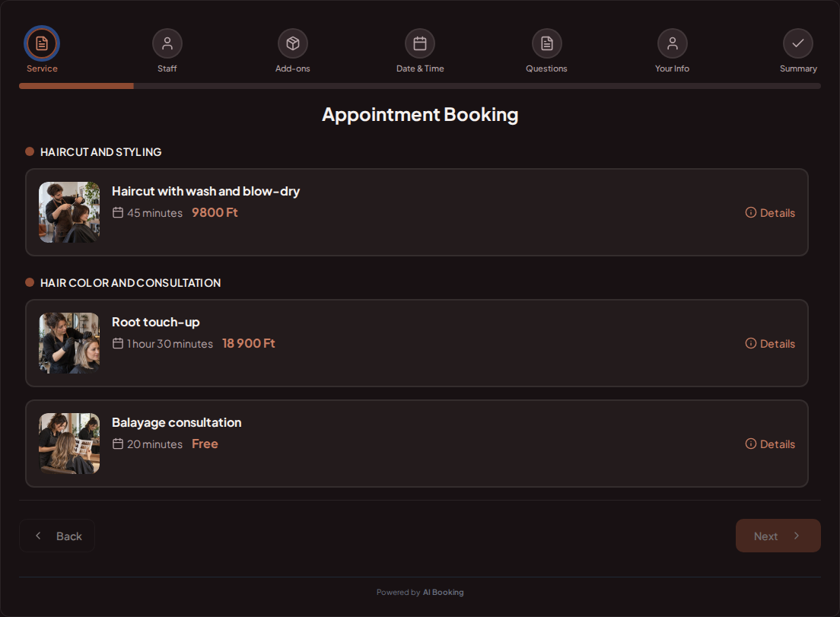Click the booking progress bar

pos(420,86)
